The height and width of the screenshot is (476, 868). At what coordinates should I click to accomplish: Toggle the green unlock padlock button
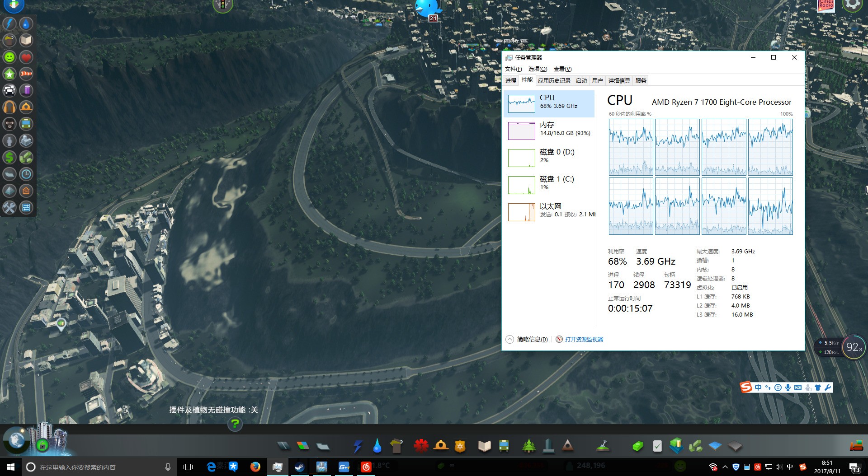(x=42, y=445)
